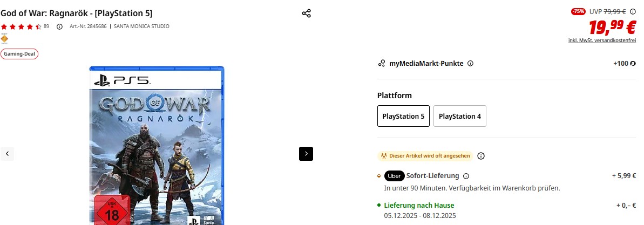Select the PlayStation 5 platform option
Image resolution: width=644 pixels, height=225 pixels.
[x=403, y=116]
